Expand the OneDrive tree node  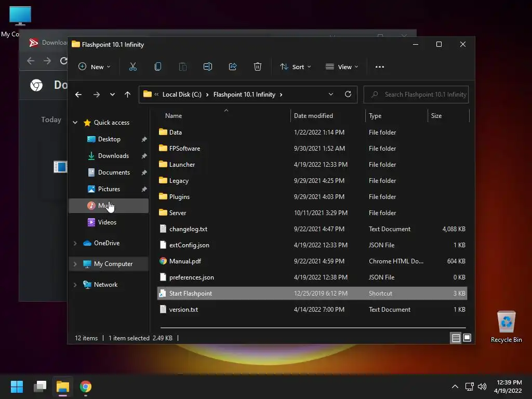point(75,243)
